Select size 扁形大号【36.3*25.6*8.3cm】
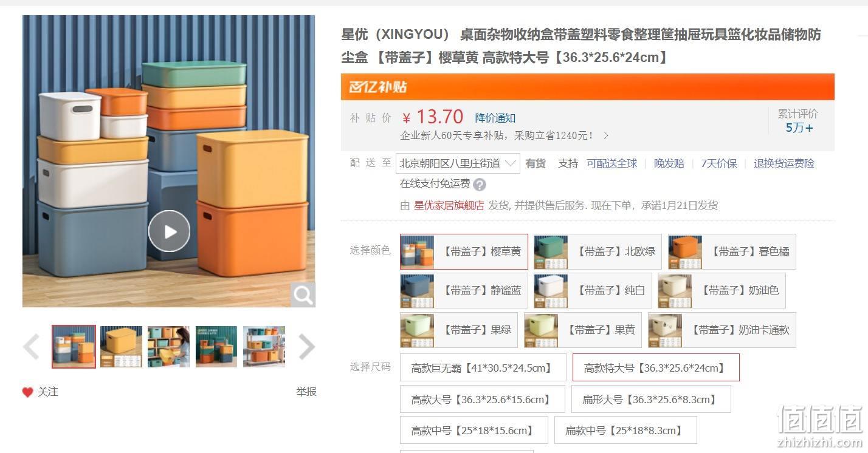Screen dimensions: 868x453 click(651, 400)
